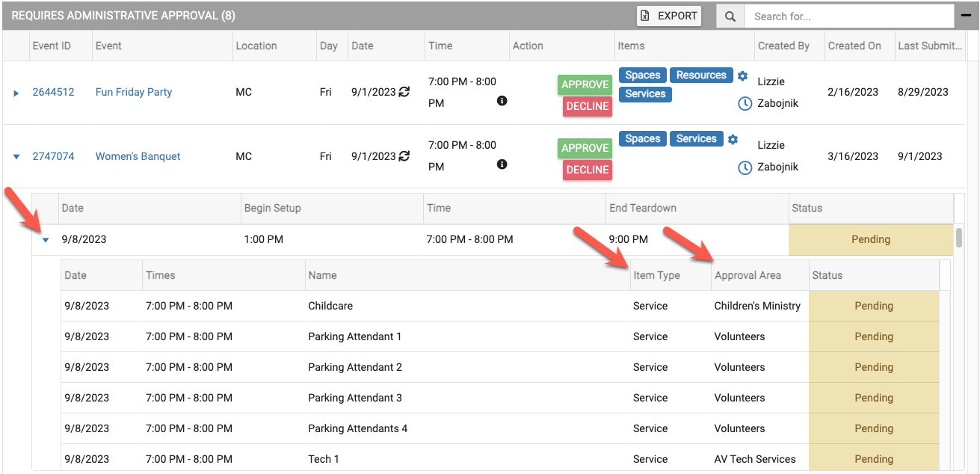The width and height of the screenshot is (980, 474).
Task: Click the Search for... input field
Action: click(x=848, y=16)
